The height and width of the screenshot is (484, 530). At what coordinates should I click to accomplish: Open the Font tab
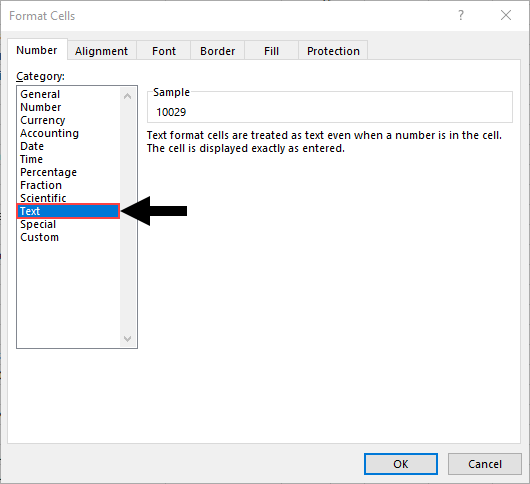coord(164,51)
